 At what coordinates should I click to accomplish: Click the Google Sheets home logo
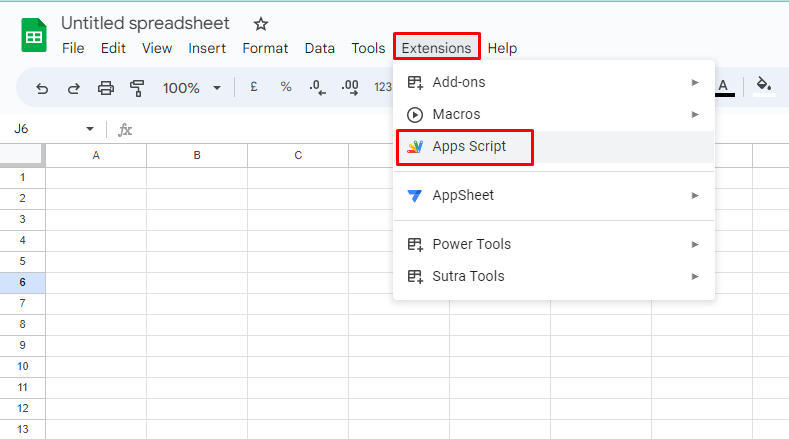[34, 35]
